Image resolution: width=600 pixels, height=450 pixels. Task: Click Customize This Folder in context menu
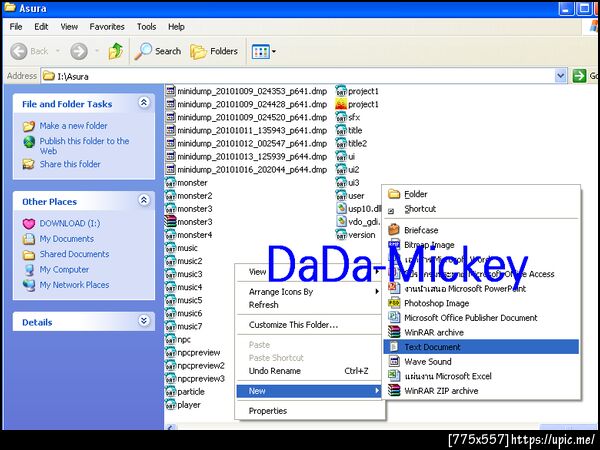309,324
